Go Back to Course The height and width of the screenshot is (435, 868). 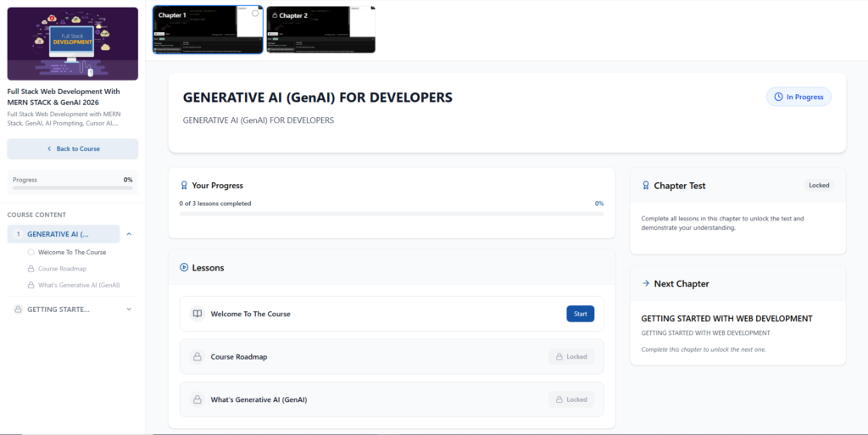point(73,149)
